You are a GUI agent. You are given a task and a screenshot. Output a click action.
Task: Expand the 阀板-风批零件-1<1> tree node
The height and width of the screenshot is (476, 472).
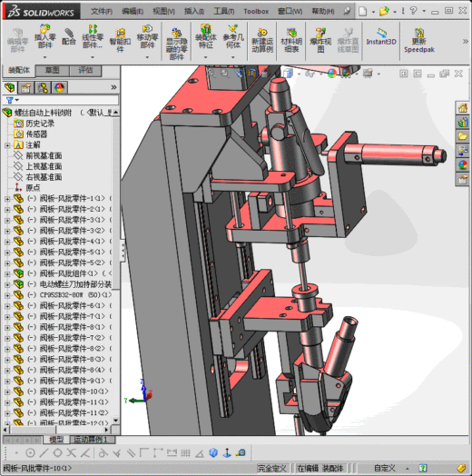pyautogui.click(x=7, y=199)
